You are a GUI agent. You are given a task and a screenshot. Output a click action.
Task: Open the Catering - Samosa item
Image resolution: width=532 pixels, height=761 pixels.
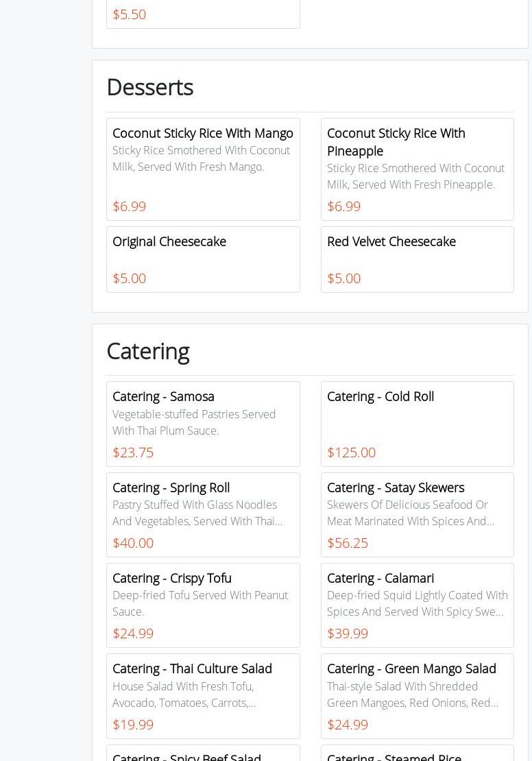tap(203, 423)
